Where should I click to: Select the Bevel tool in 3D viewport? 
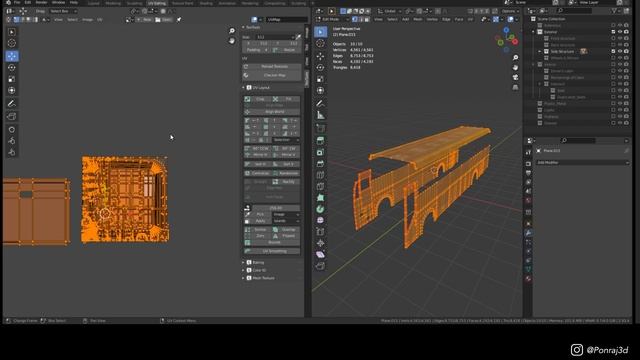point(320,164)
